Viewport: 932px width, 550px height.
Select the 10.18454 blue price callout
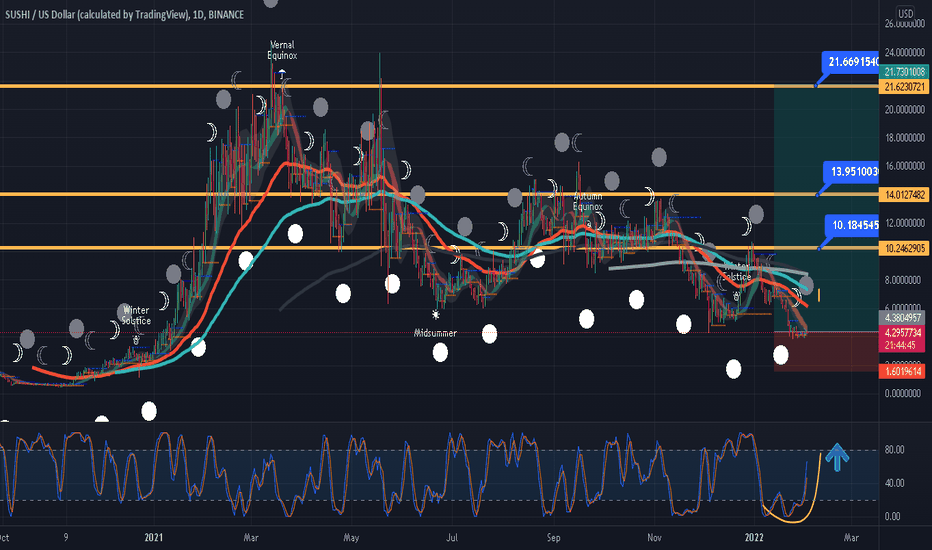[852, 225]
